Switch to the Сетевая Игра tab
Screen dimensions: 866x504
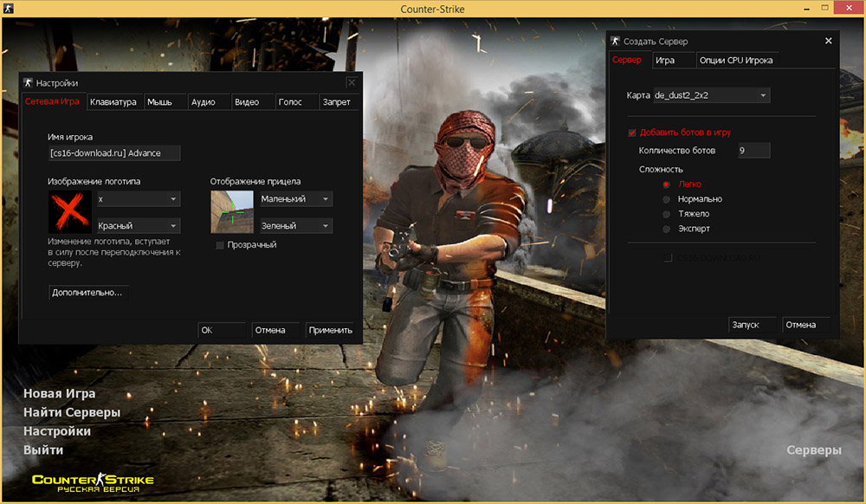click(x=53, y=101)
